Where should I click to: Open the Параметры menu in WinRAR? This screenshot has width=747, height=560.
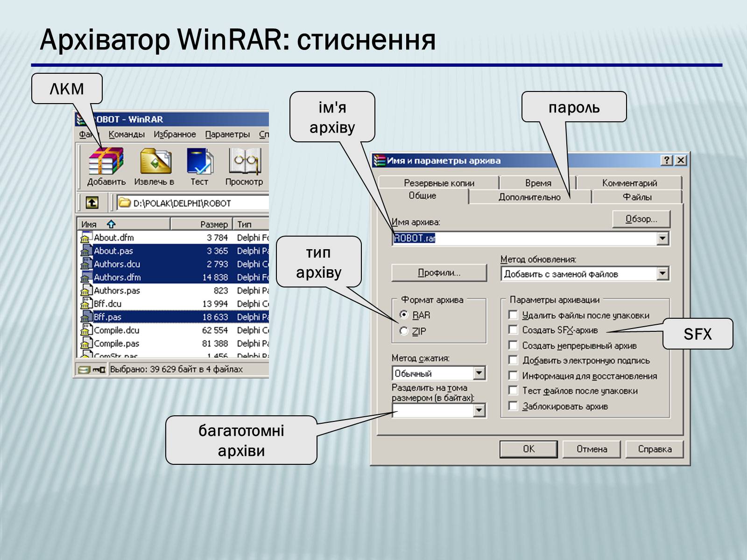point(227,134)
